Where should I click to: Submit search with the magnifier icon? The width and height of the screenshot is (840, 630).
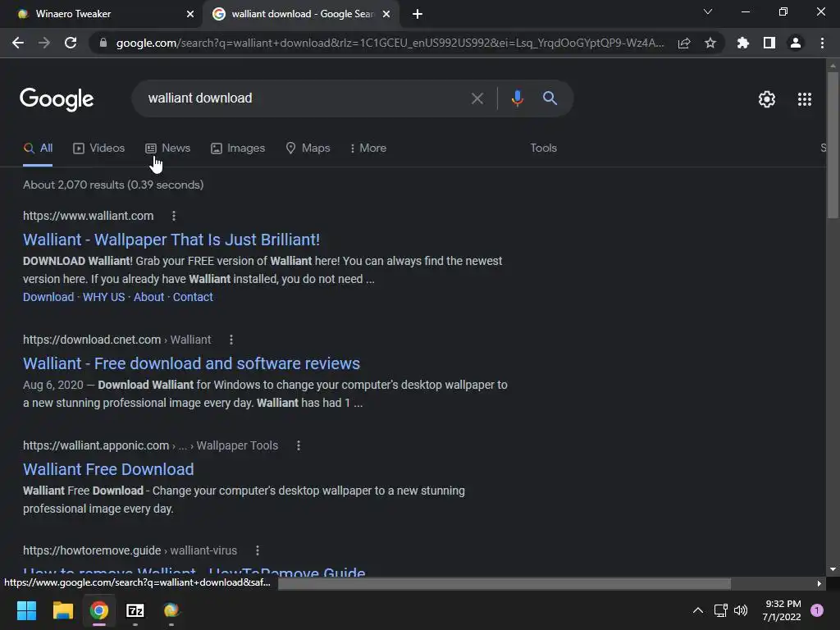pos(550,98)
